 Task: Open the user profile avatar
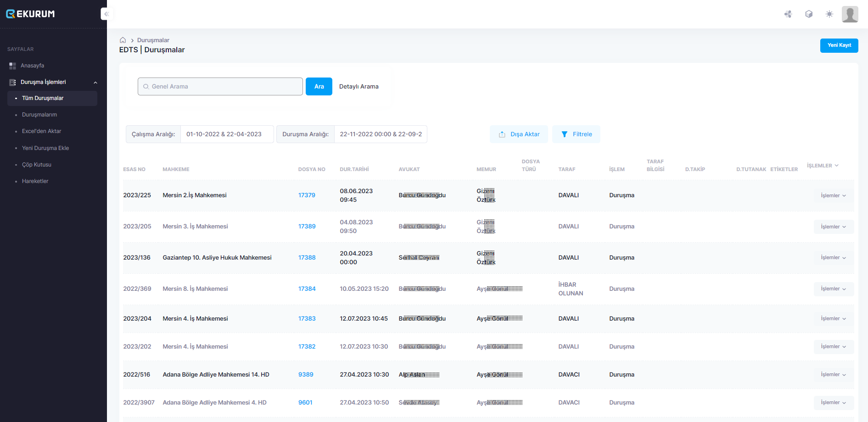coord(850,14)
